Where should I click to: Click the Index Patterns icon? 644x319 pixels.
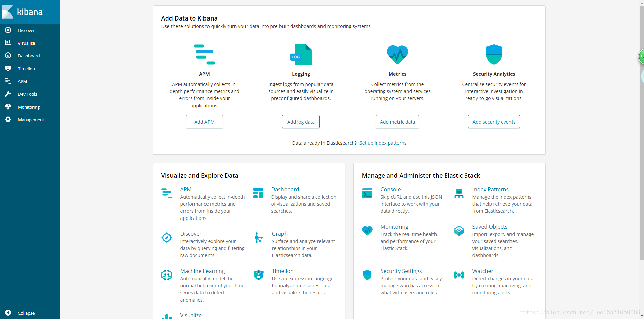coord(459,193)
